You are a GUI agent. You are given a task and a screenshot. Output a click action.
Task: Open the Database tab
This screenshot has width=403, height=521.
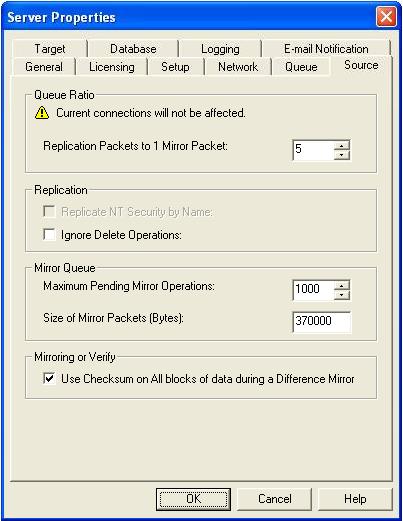133,49
